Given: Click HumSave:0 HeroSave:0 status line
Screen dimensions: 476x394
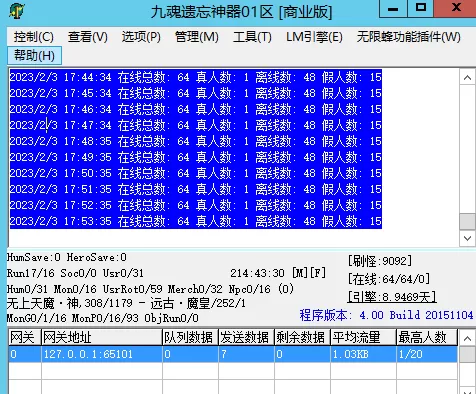Looking at the screenshot, I should [67, 257].
